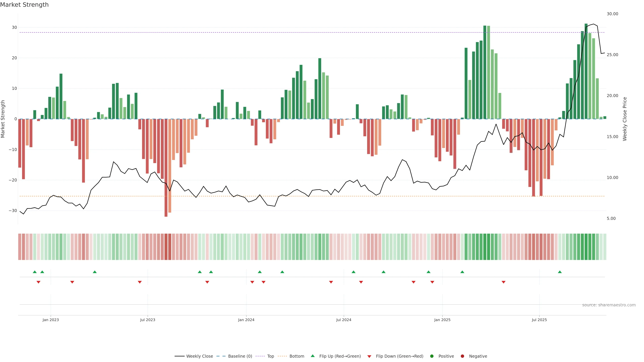Click the Jul 2025 x-axis label
The height and width of the screenshot is (362, 644).
[539, 320]
